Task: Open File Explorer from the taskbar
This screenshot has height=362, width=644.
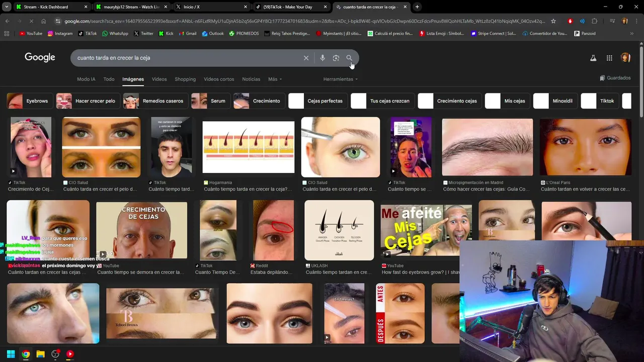Action: (x=40, y=354)
